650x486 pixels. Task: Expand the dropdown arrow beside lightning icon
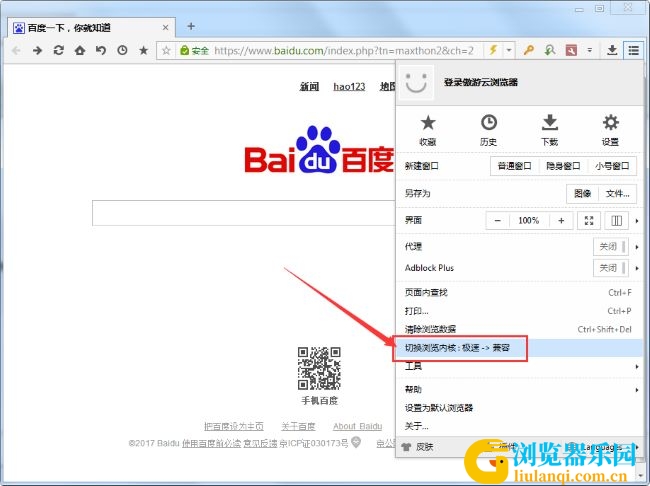pos(509,51)
